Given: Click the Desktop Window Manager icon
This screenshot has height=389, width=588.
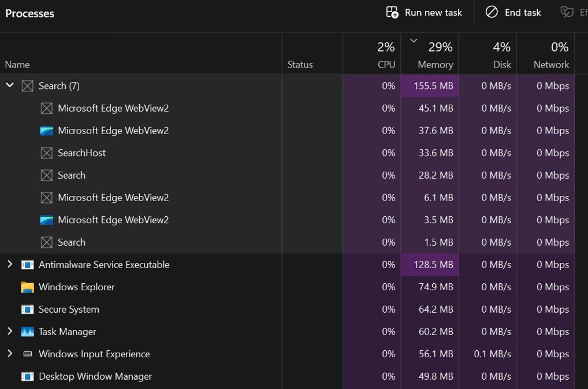Looking at the screenshot, I should 27,376.
